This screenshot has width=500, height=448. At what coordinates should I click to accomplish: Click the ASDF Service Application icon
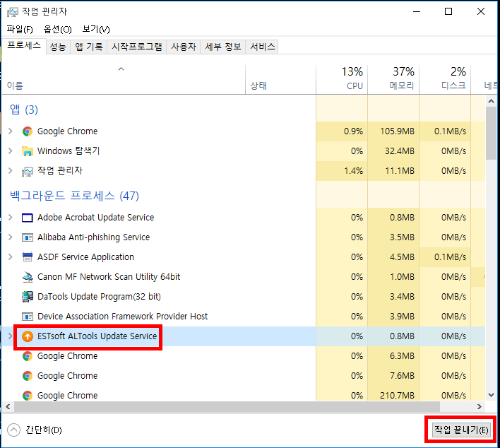click(28, 257)
